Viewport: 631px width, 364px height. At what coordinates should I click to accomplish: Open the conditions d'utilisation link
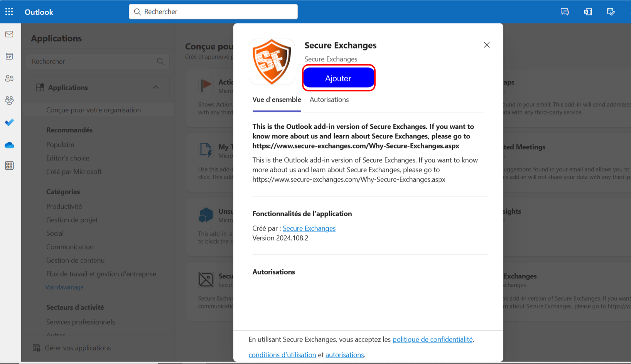pos(282,355)
